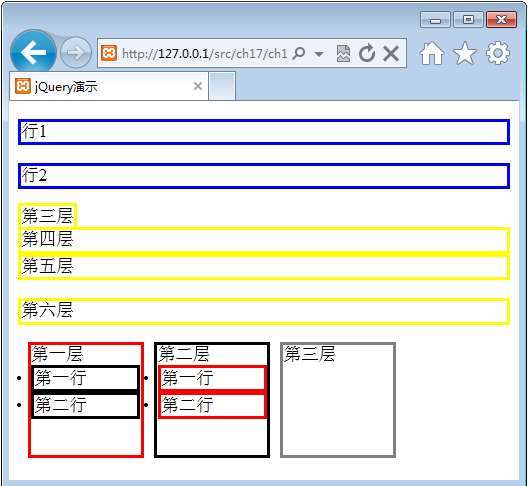
Task: Click the blue-bordered 行1 box
Action: [264, 132]
